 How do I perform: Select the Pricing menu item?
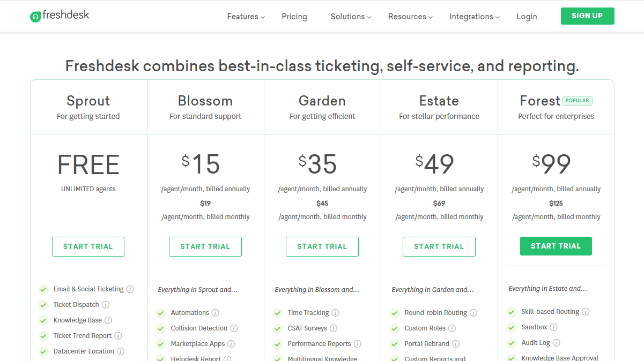point(294,16)
